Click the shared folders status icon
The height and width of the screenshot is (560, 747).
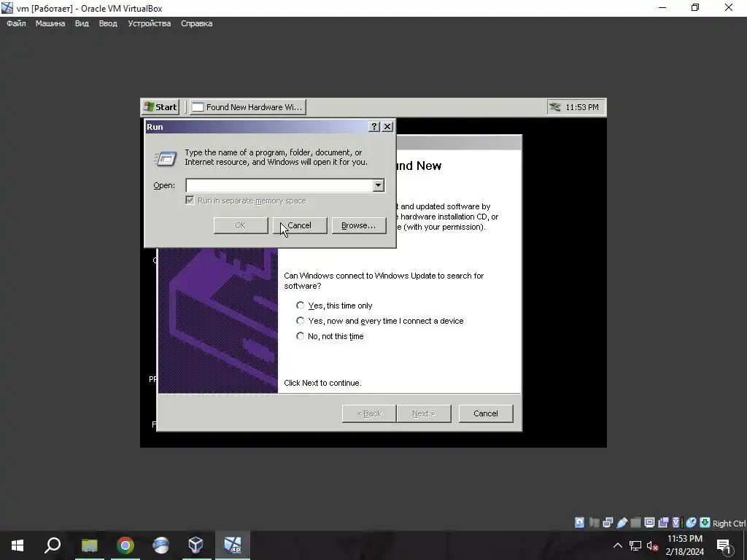pyautogui.click(x=635, y=523)
